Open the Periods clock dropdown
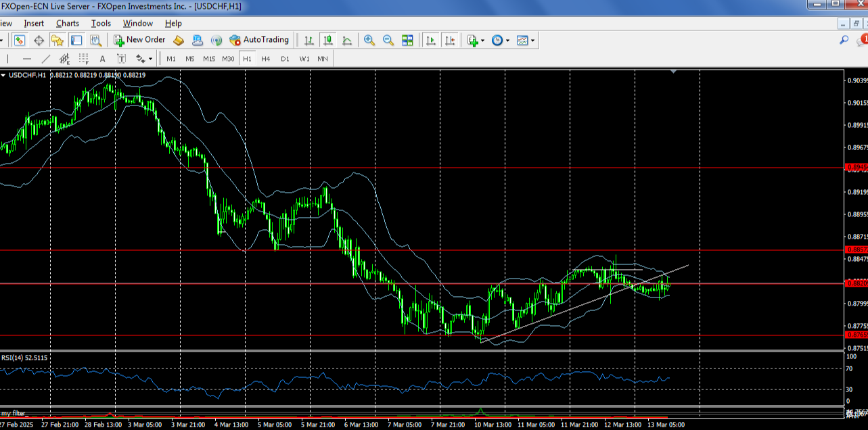Screen dimensions: 868x430 tap(500, 41)
